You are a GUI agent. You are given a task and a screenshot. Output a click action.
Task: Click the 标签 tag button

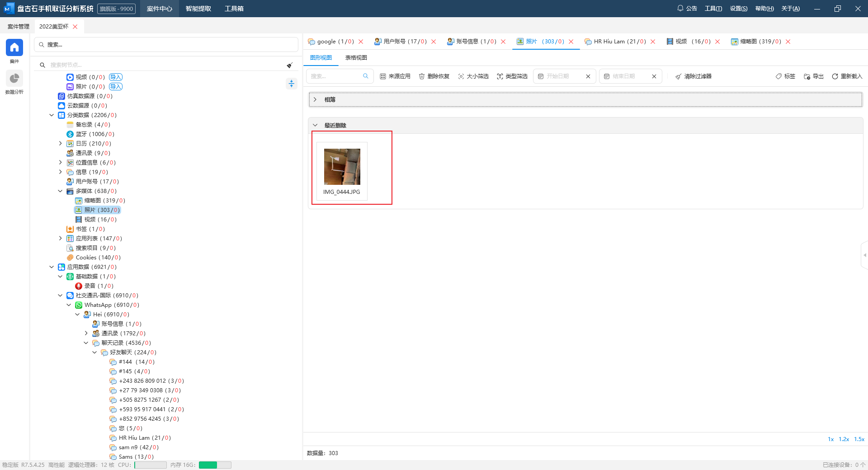pyautogui.click(x=785, y=76)
